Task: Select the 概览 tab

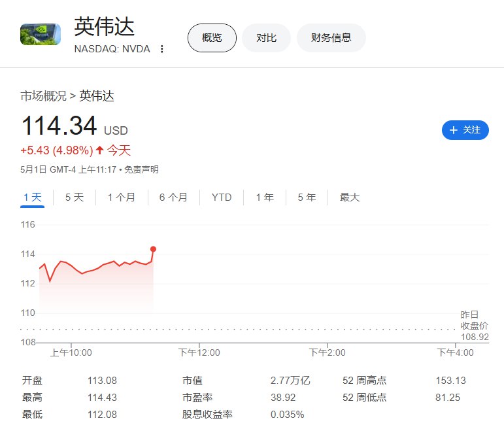Action: click(x=212, y=38)
